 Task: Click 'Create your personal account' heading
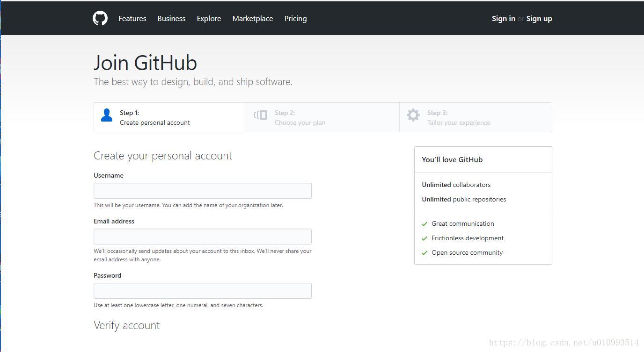(x=163, y=156)
